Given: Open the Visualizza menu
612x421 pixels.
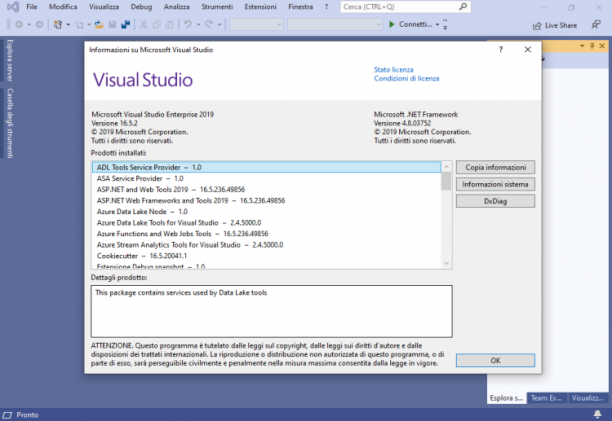Looking at the screenshot, I should (104, 7).
